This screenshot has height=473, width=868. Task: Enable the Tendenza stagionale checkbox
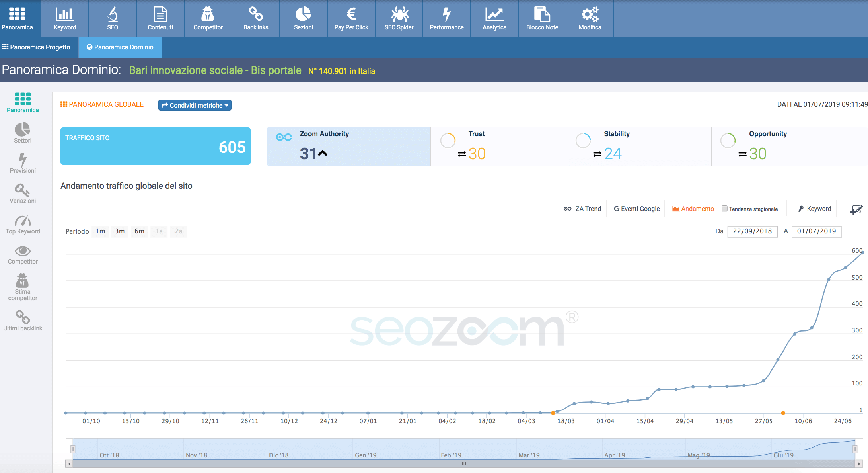(724, 208)
